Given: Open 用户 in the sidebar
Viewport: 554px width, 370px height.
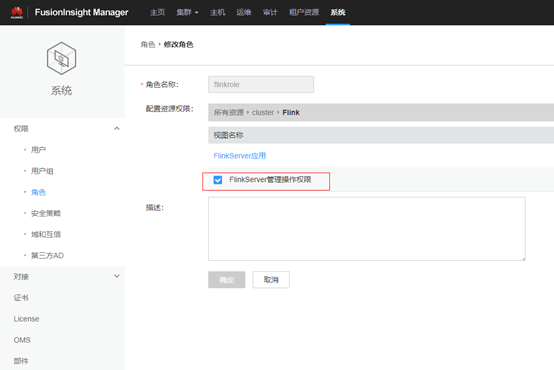Looking at the screenshot, I should [x=39, y=150].
